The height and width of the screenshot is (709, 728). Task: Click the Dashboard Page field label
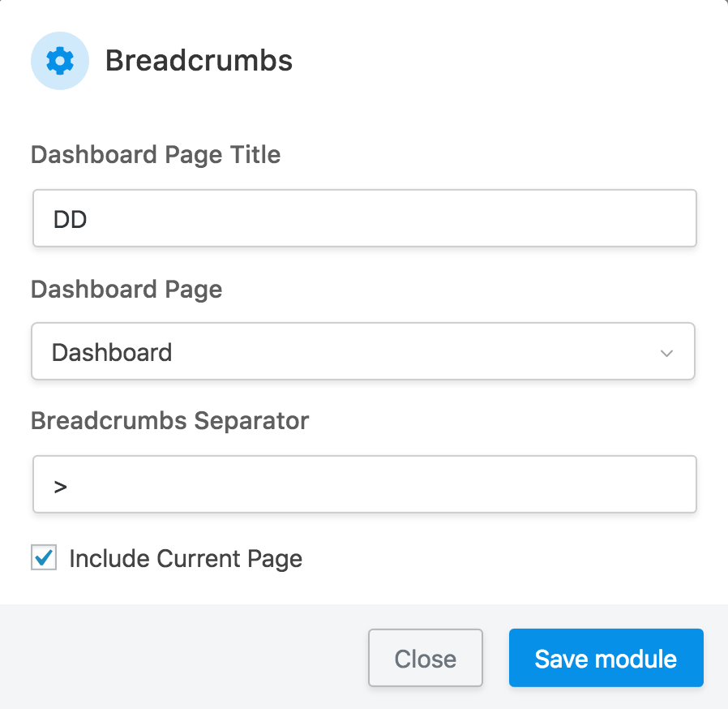(x=126, y=289)
